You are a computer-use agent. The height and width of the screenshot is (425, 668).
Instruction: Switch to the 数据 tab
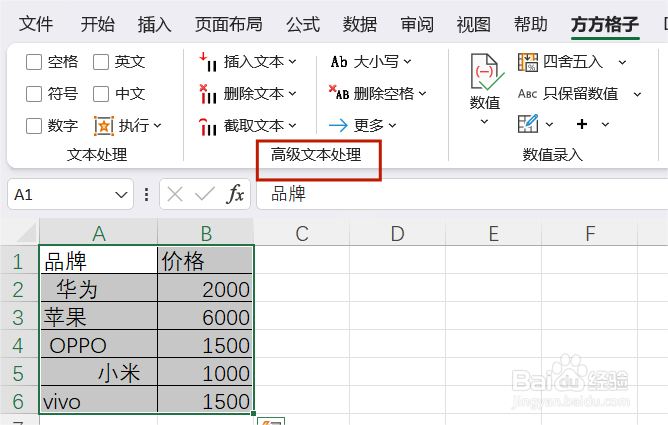[x=360, y=24]
